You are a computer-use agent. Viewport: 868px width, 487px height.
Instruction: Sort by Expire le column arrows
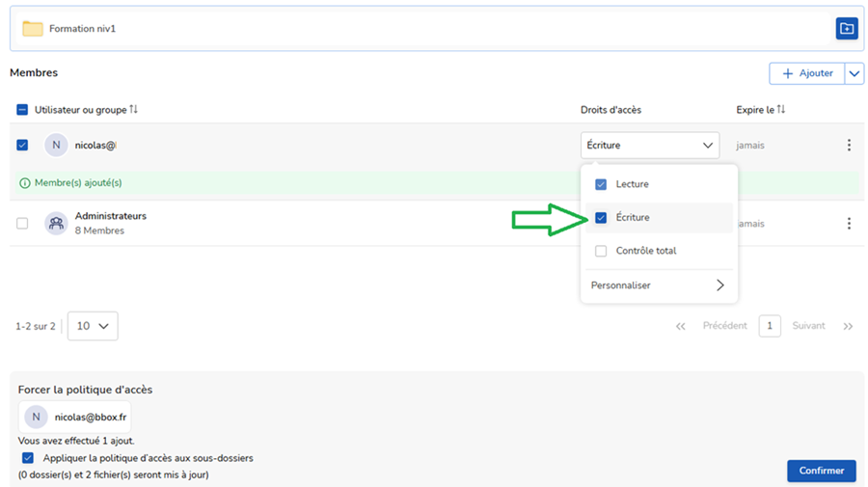[x=781, y=110]
